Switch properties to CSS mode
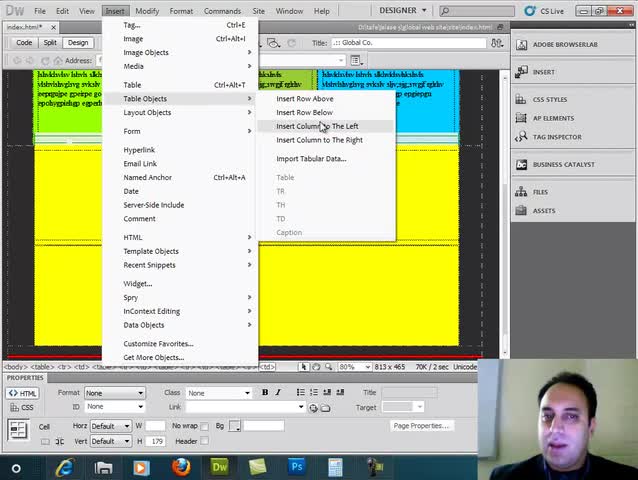This screenshot has height=480, width=638. (22, 407)
